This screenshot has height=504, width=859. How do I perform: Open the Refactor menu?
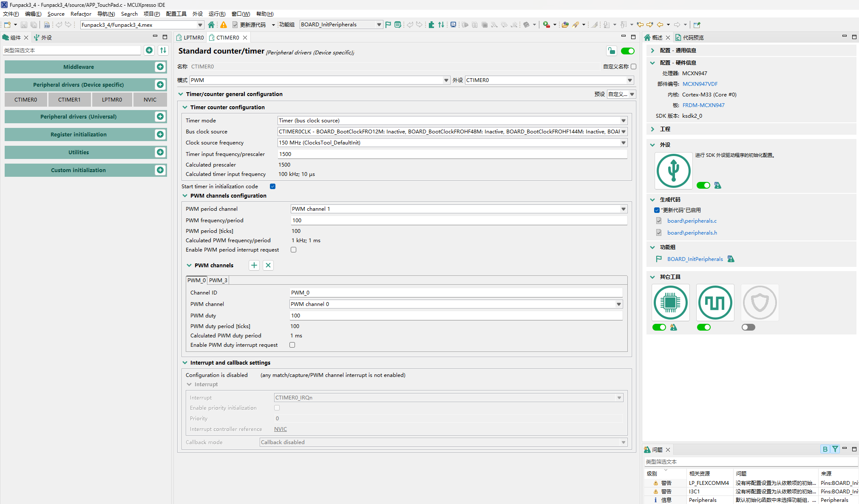(81, 14)
